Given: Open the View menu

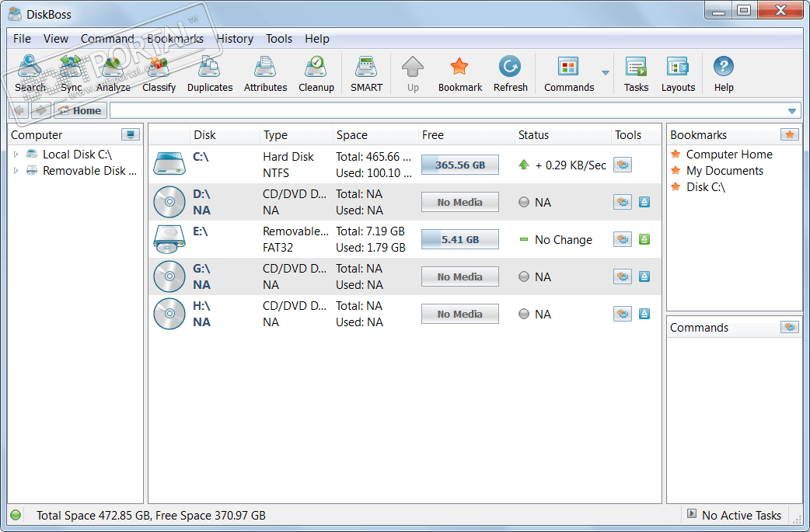Looking at the screenshot, I should point(56,39).
